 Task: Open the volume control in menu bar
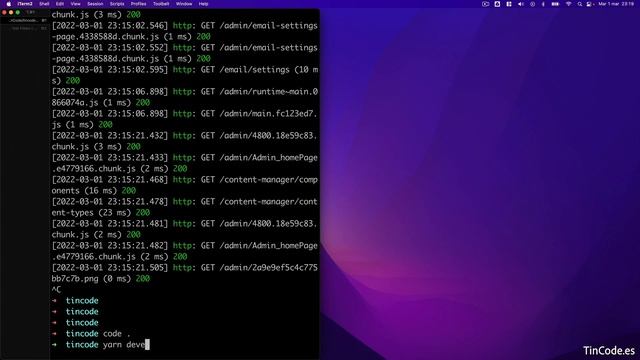(x=521, y=4)
